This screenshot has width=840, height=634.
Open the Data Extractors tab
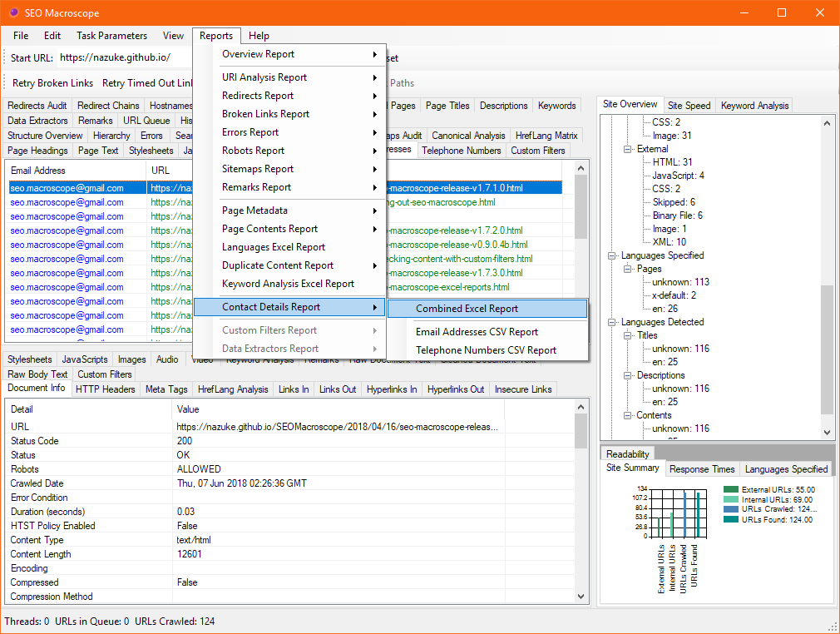[x=37, y=121]
